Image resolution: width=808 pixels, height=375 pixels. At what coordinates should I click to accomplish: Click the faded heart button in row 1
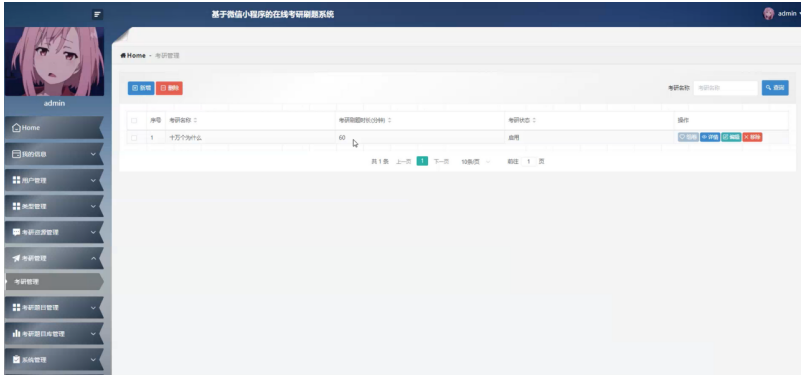coord(688,138)
